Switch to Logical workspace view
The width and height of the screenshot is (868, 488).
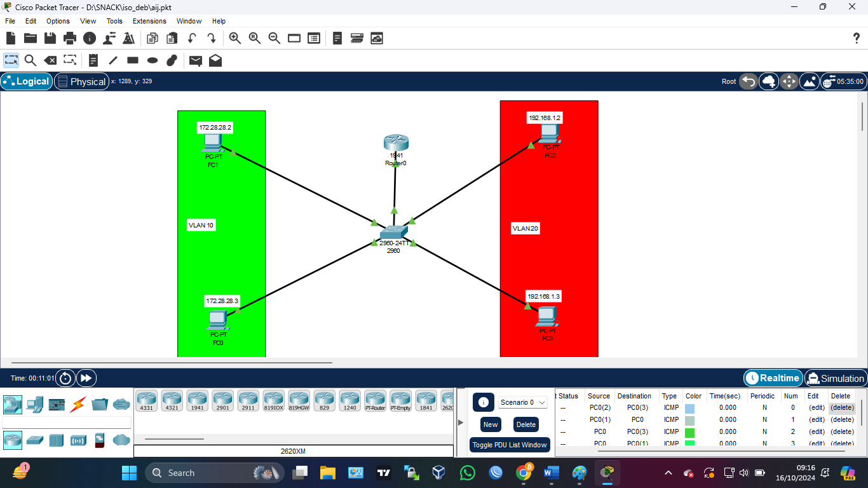coord(26,81)
